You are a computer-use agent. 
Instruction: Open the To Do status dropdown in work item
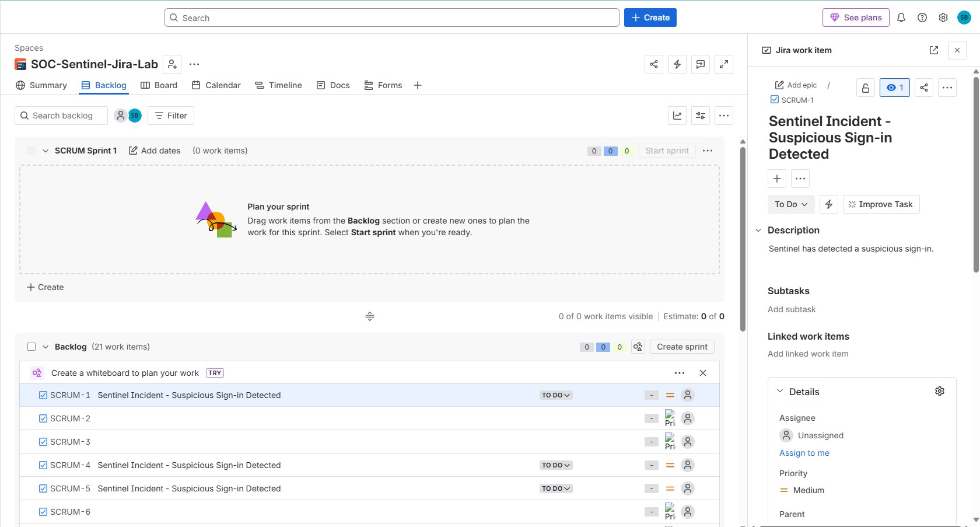coord(791,204)
